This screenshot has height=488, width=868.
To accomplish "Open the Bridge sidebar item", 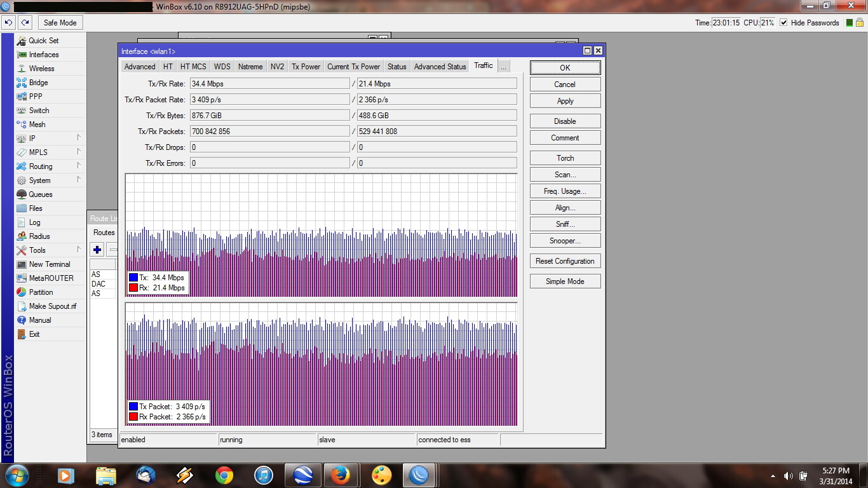I will [38, 83].
